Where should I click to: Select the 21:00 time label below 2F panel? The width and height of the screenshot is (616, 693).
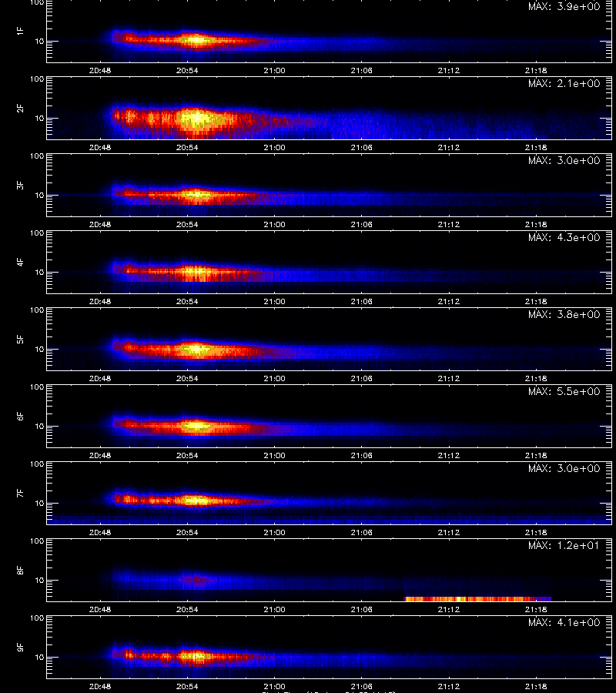[274, 147]
